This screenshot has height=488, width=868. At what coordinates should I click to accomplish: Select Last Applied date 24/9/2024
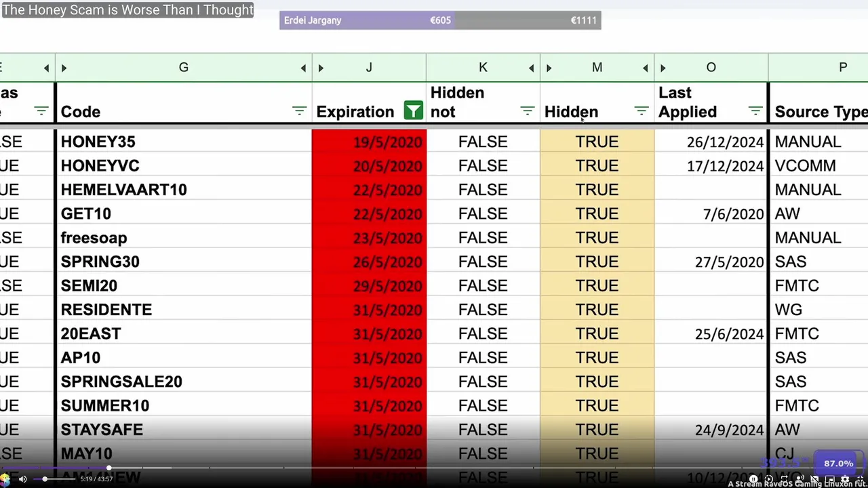pos(711,430)
